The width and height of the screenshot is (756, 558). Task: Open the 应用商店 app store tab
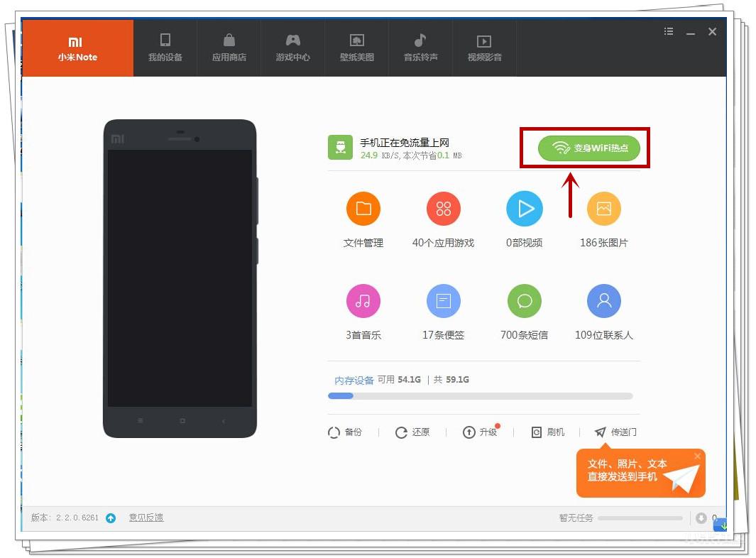tap(229, 48)
